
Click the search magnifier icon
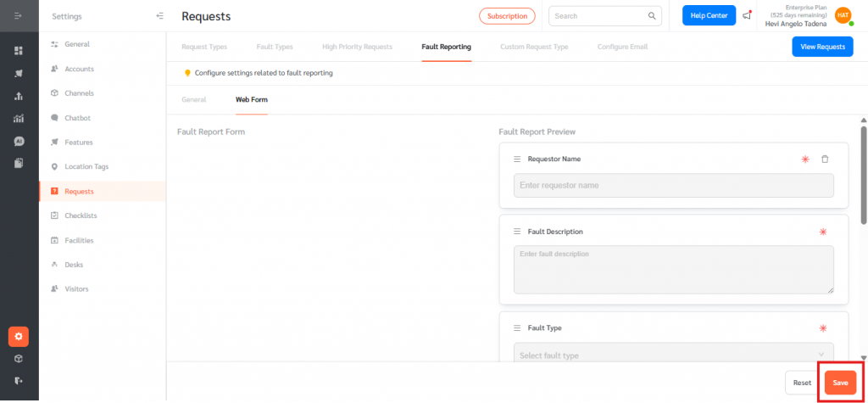[652, 16]
